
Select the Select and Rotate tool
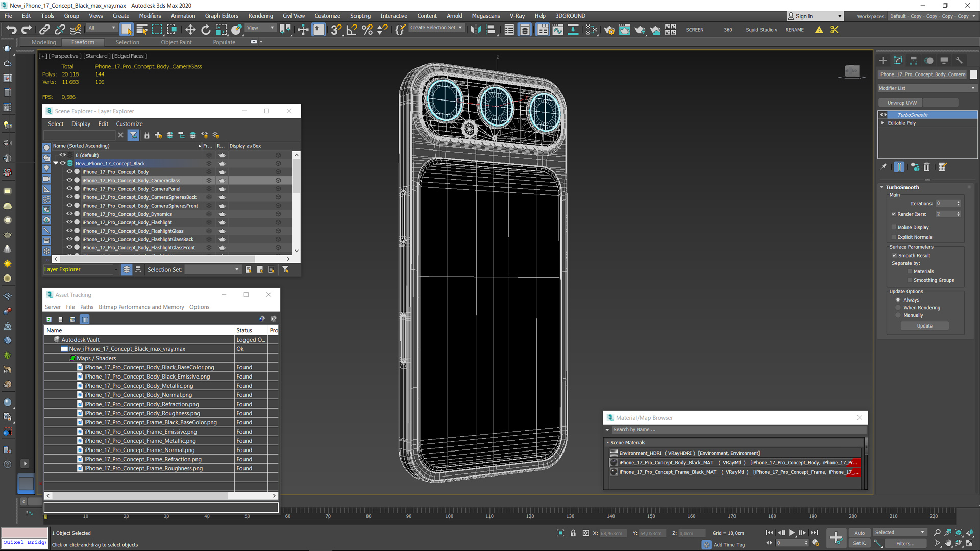[x=206, y=30]
